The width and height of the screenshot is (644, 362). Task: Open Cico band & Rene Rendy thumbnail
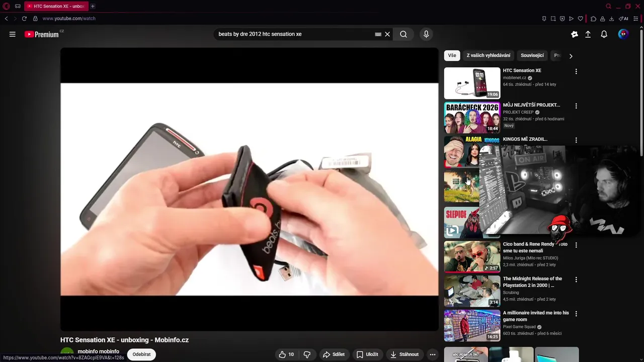[x=472, y=256]
